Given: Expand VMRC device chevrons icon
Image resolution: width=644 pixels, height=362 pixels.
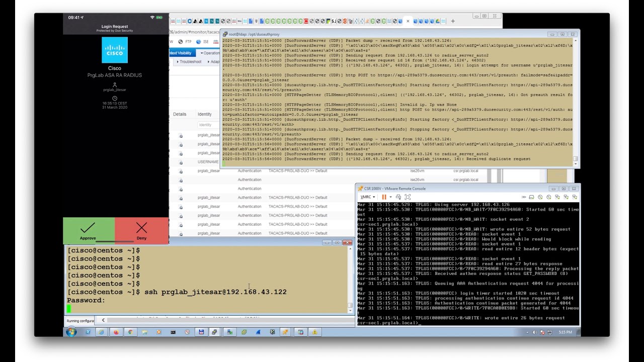Looking at the screenshot, I should coord(524,197).
